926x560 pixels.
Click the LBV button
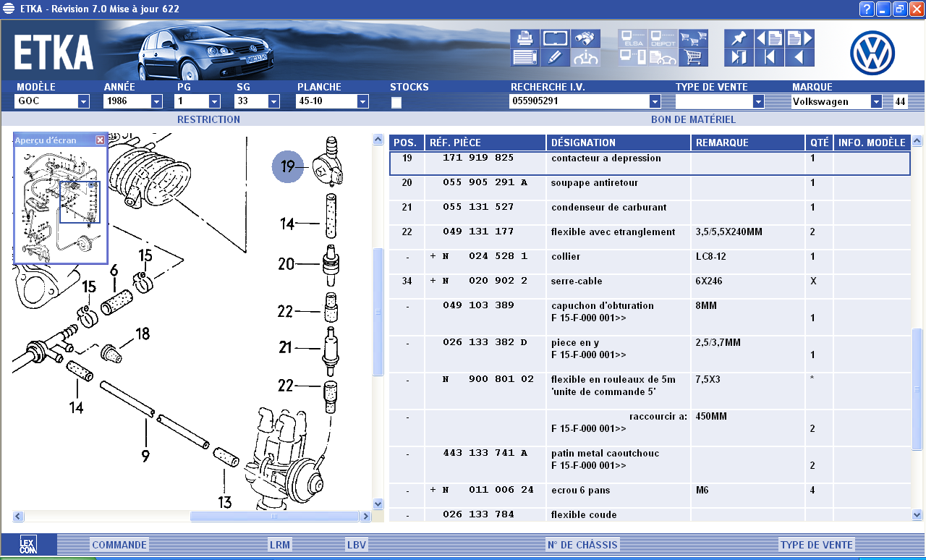[x=357, y=545]
